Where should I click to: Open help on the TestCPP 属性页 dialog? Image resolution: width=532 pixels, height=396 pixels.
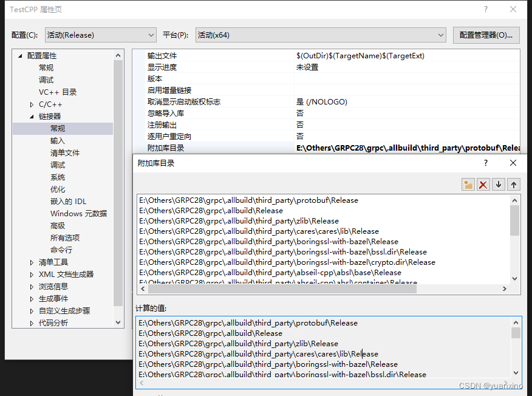click(485, 10)
